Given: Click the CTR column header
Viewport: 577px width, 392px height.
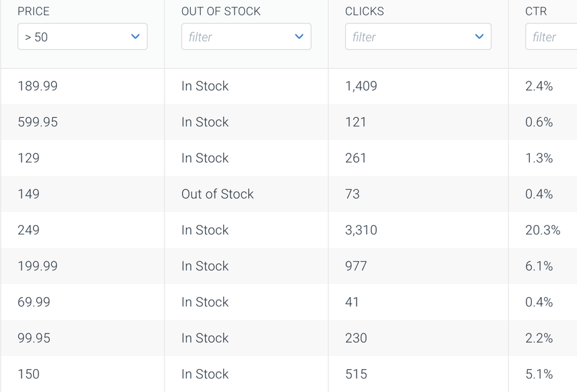Looking at the screenshot, I should [536, 11].
